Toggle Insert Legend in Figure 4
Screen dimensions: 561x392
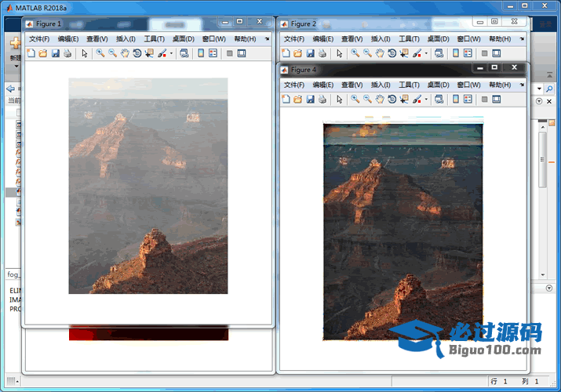point(468,100)
